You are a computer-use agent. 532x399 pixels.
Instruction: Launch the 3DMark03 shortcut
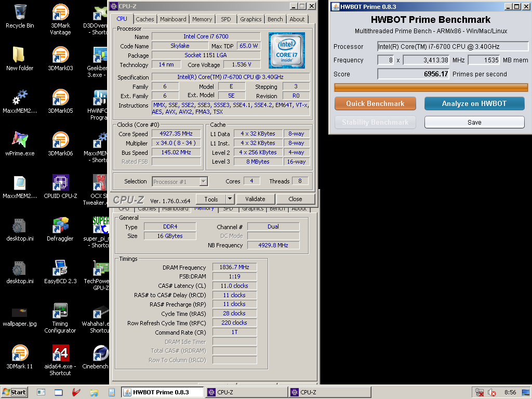pos(60,59)
